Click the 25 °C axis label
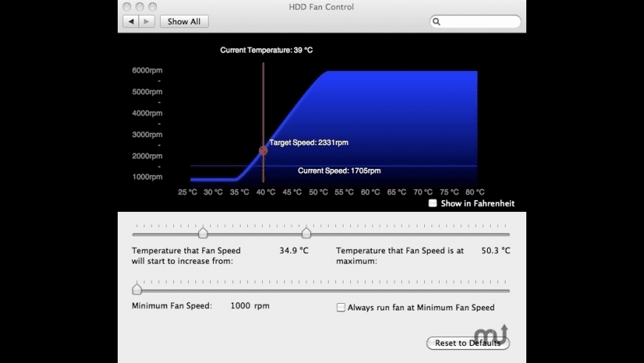This screenshot has width=644, height=363. pos(187,192)
